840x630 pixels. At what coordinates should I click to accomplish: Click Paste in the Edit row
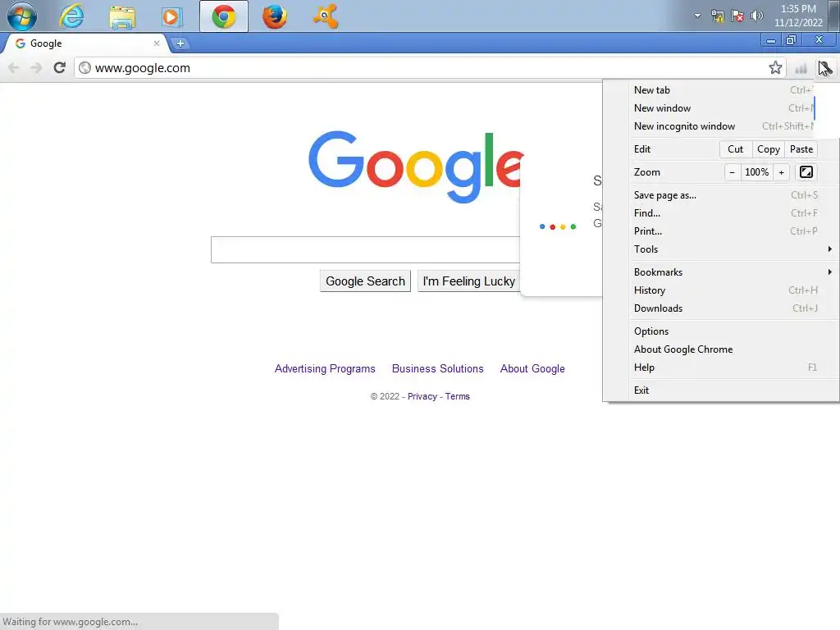pos(801,149)
